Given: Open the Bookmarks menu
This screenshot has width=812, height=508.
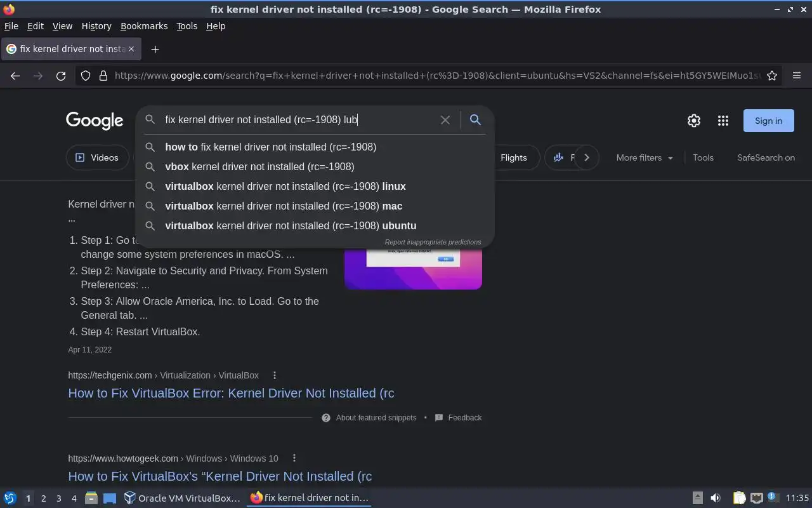Looking at the screenshot, I should (144, 26).
